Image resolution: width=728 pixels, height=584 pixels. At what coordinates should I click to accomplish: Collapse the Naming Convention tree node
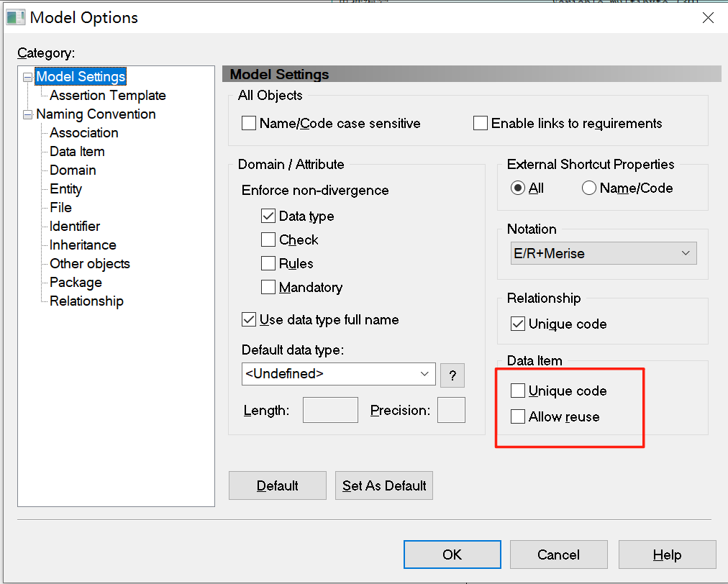28,114
